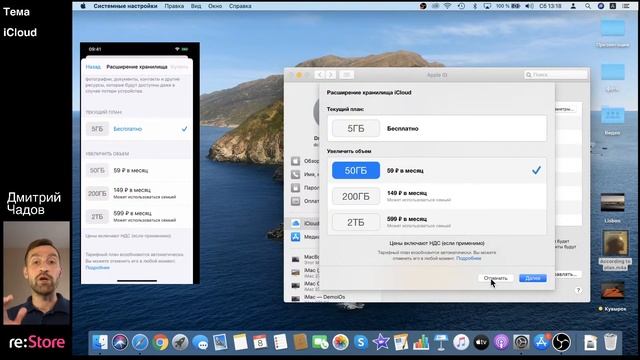Open the Системные настройки menu
This screenshot has width=640, height=360.
point(125,6)
